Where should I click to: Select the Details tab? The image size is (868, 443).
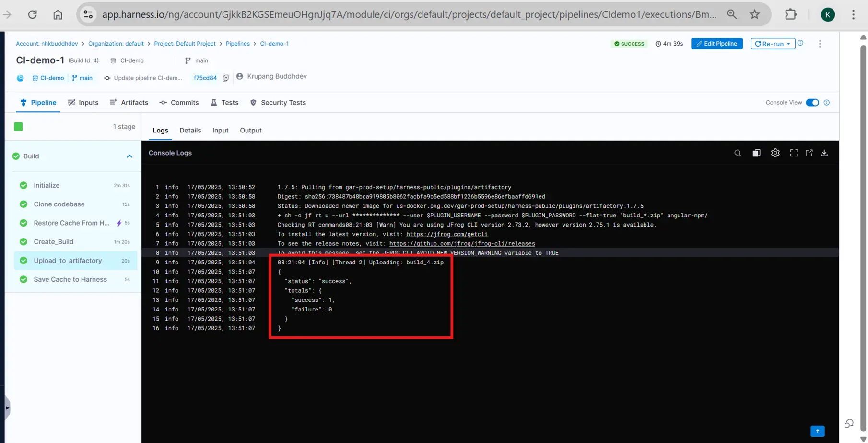[190, 131]
